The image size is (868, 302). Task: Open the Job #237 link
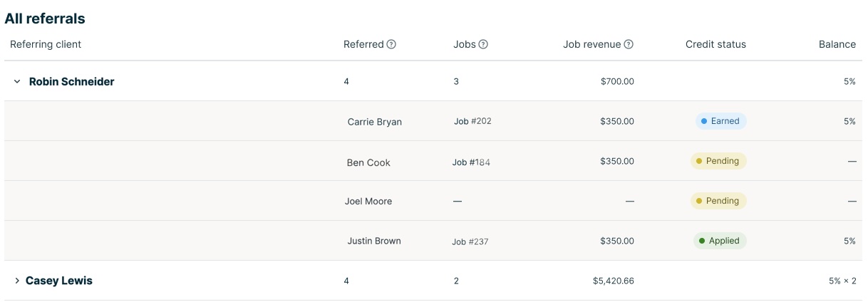pos(470,241)
